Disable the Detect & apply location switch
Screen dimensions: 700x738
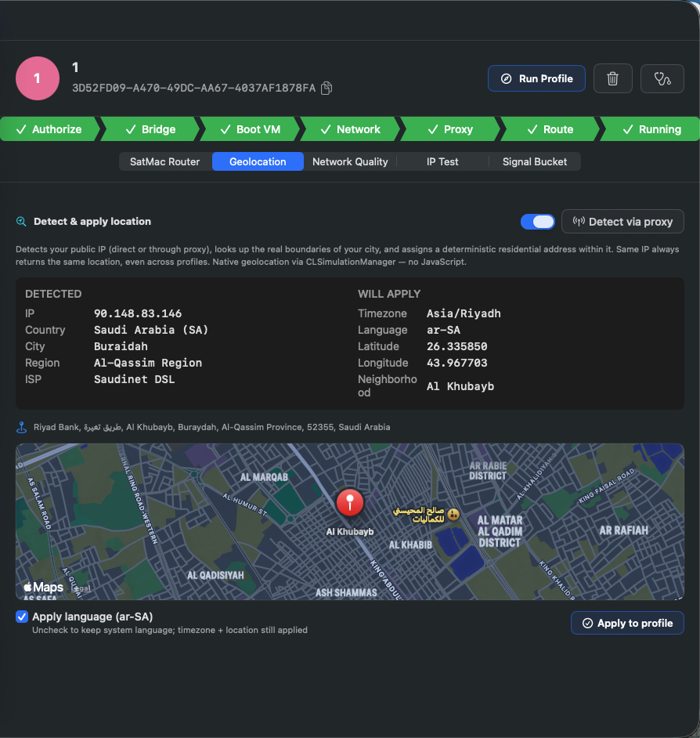538,222
